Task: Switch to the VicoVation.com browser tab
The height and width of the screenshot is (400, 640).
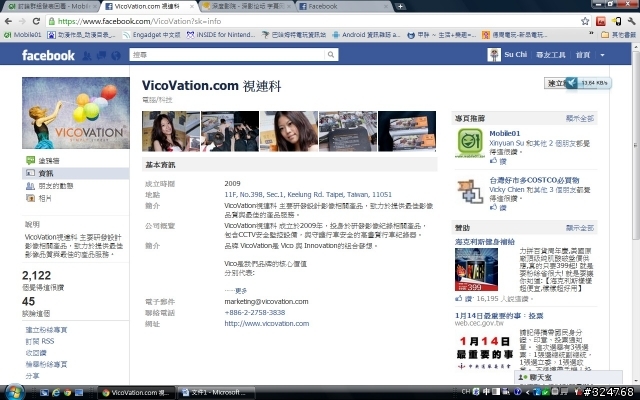Action: click(x=149, y=7)
